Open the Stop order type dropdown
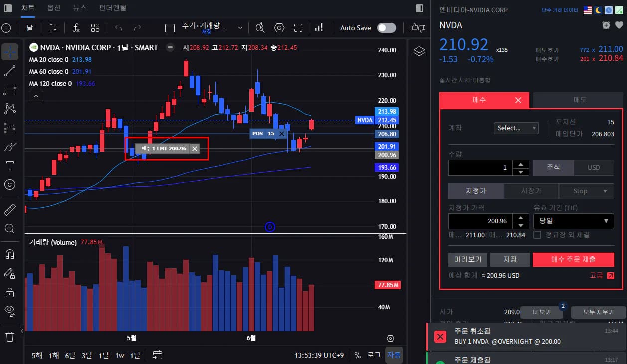This screenshot has height=364, width=627. (x=586, y=191)
